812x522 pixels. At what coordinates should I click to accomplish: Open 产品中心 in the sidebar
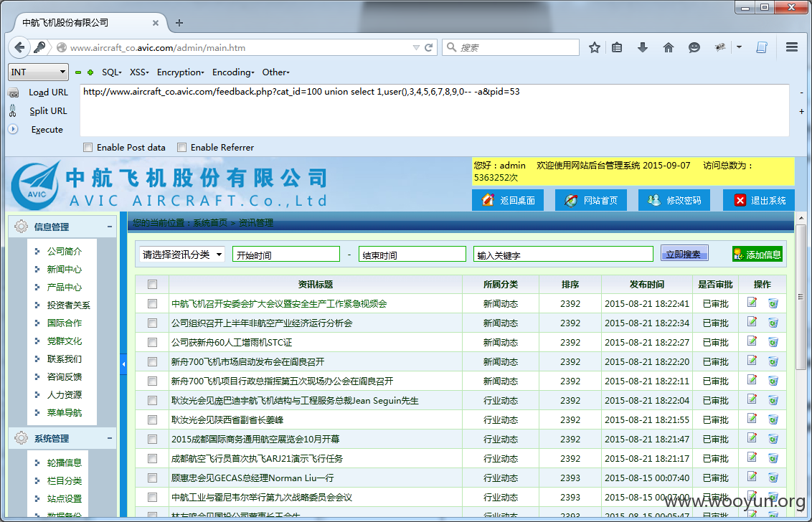coord(65,287)
